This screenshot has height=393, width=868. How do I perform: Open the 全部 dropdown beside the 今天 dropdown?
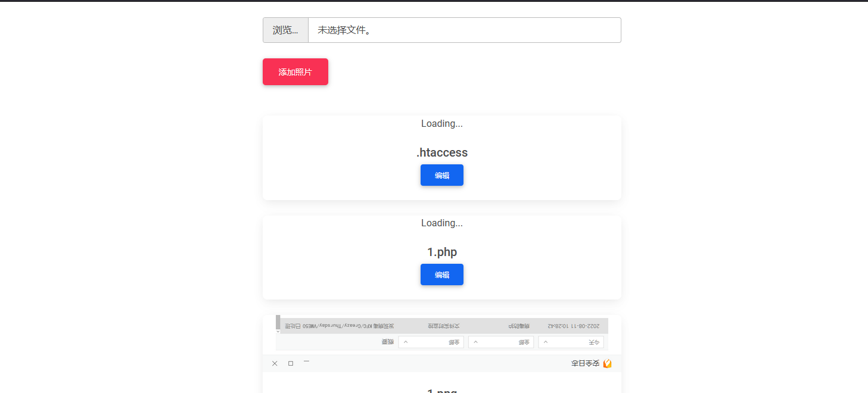(x=500, y=342)
